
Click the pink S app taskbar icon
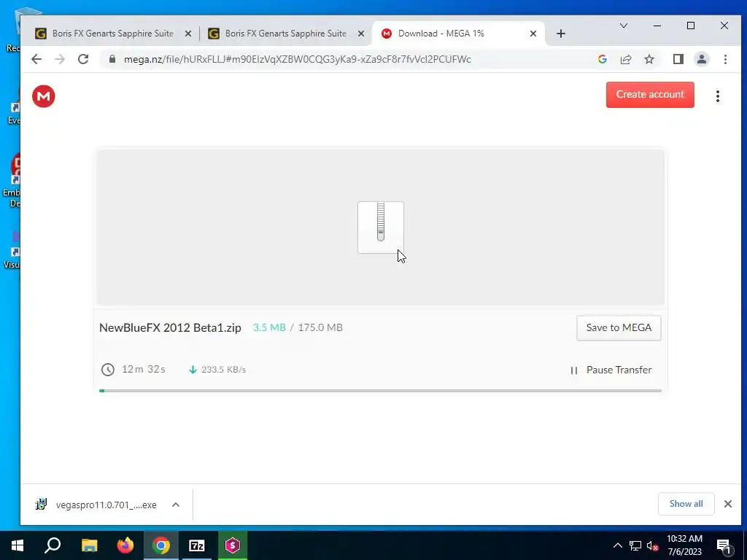coord(233,545)
